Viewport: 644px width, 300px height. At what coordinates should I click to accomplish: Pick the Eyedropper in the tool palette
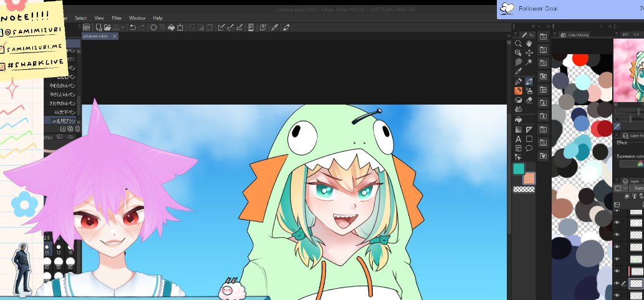click(518, 72)
